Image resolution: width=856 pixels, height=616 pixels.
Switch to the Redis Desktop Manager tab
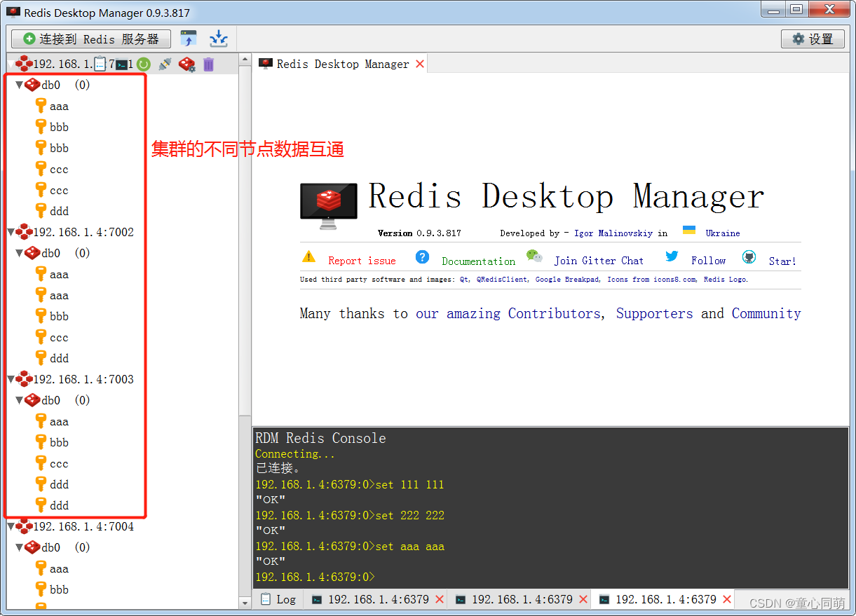[343, 64]
